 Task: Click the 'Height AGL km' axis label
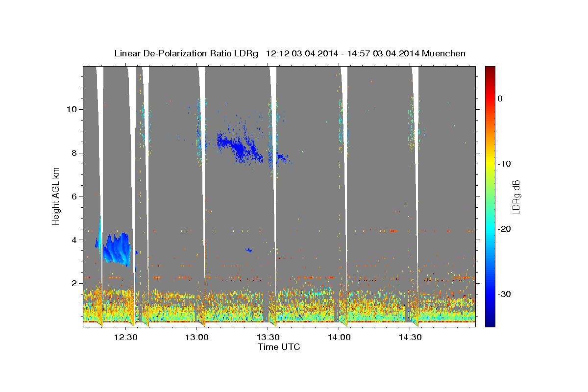[x=56, y=196]
